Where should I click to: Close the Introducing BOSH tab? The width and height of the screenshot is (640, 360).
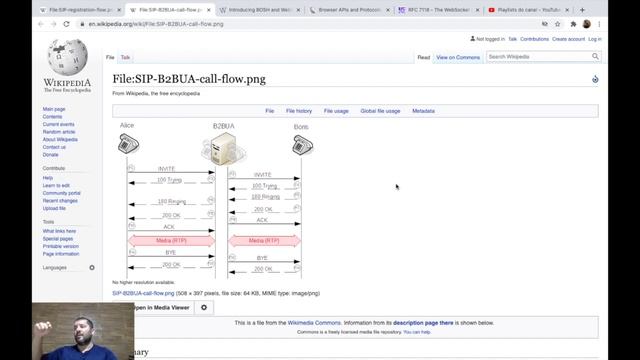(x=298, y=10)
